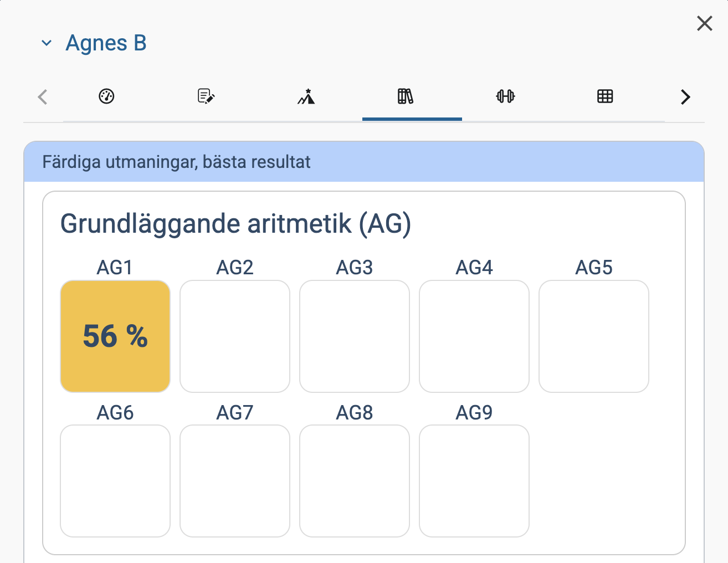Open AG1 result tile showing 56 %
The image size is (728, 563).
coord(115,336)
